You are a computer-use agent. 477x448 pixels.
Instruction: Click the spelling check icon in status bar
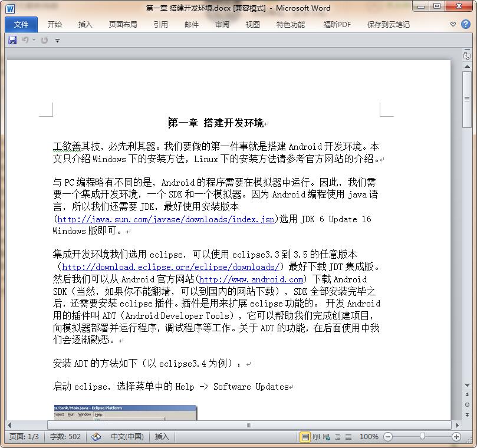tap(96, 437)
